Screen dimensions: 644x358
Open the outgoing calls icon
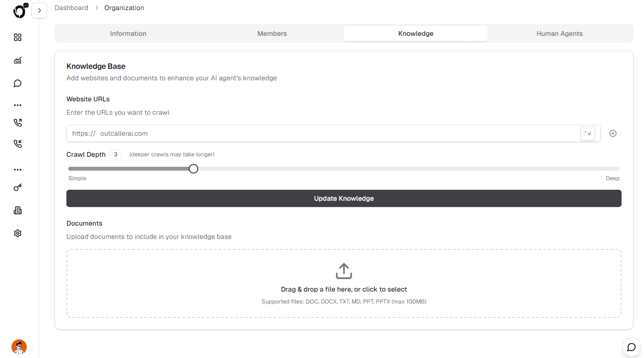tap(18, 122)
